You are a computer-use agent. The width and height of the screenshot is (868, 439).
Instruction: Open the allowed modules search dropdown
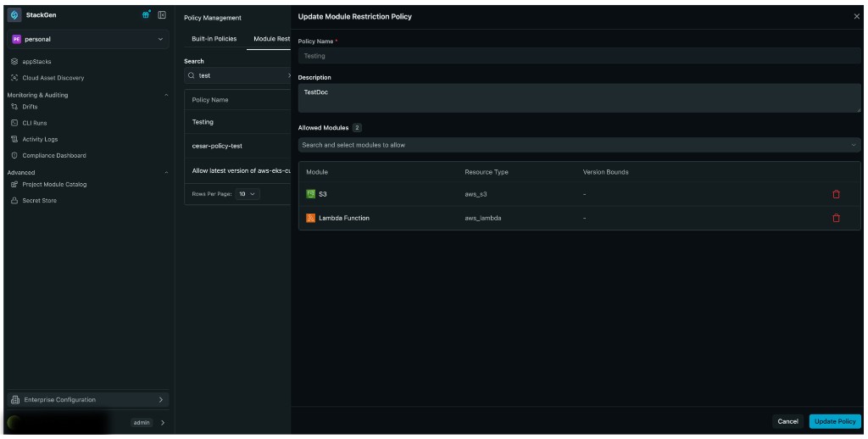pos(579,145)
